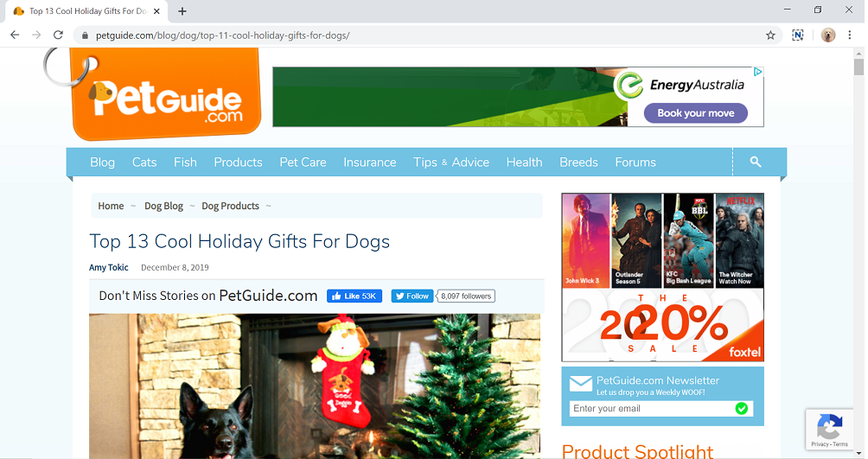The image size is (868, 459).
Task: Open the Breeds menu item
Action: 578,163
